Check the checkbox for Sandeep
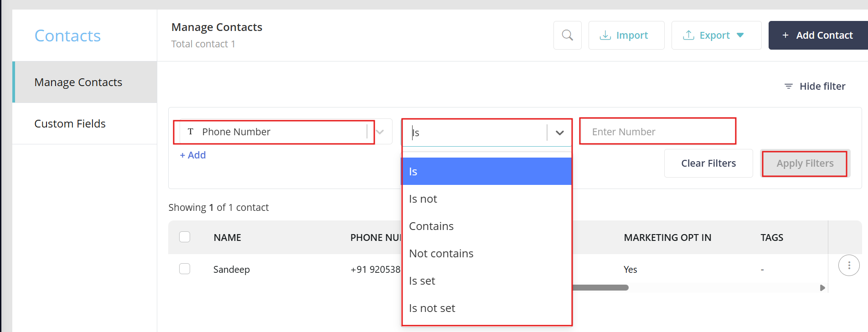 185,269
